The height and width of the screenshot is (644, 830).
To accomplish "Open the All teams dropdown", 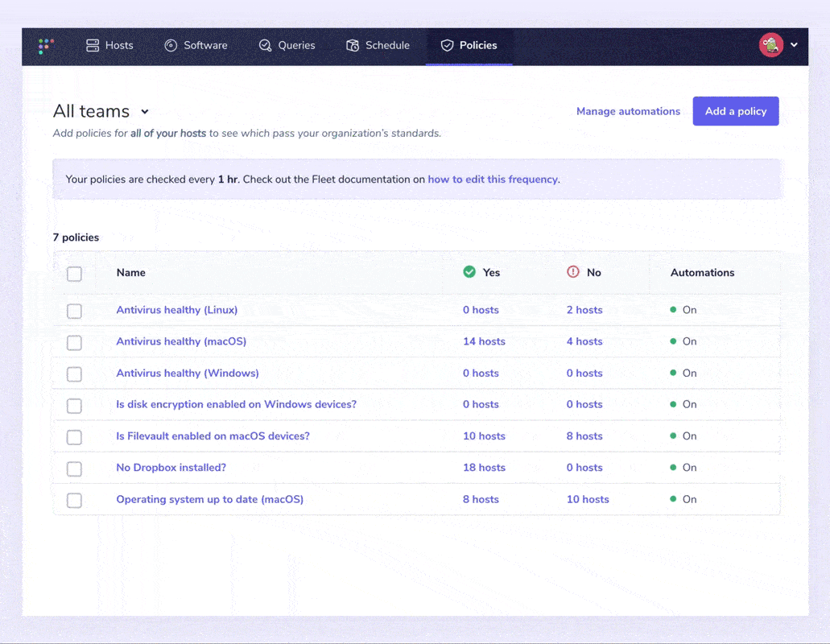I will (101, 112).
